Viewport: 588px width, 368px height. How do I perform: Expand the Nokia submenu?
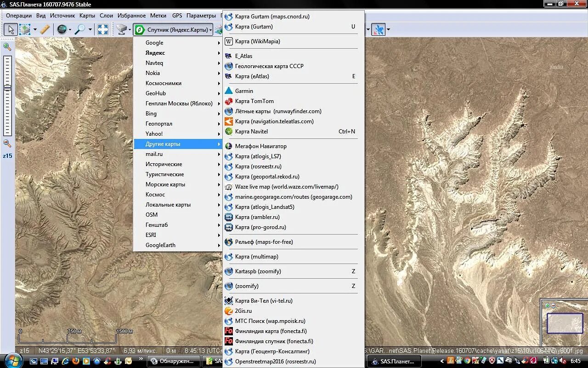point(178,73)
